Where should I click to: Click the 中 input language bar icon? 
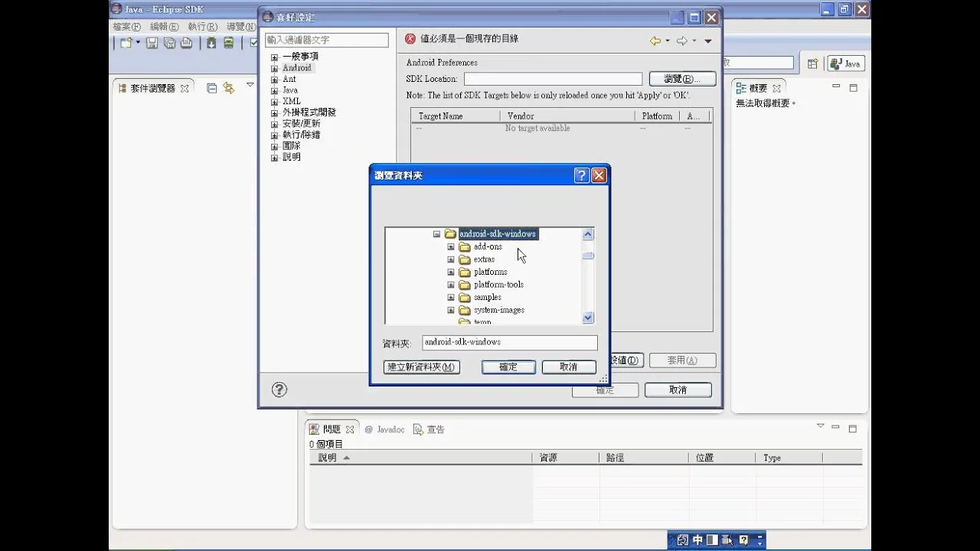tap(697, 540)
